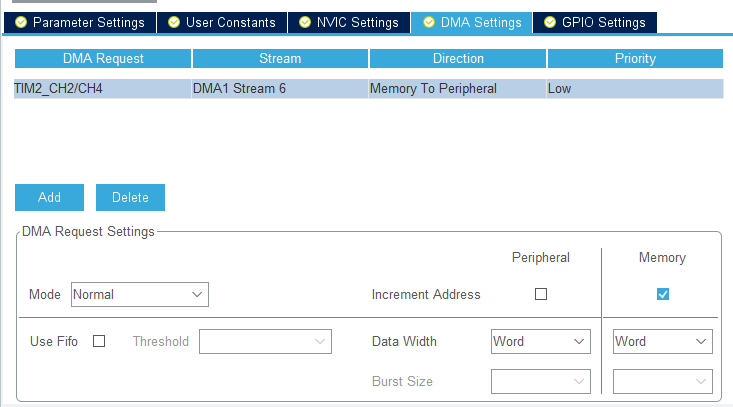Image resolution: width=733 pixels, height=407 pixels.
Task: Click the green check icon on GPIO Settings
Action: pos(550,22)
